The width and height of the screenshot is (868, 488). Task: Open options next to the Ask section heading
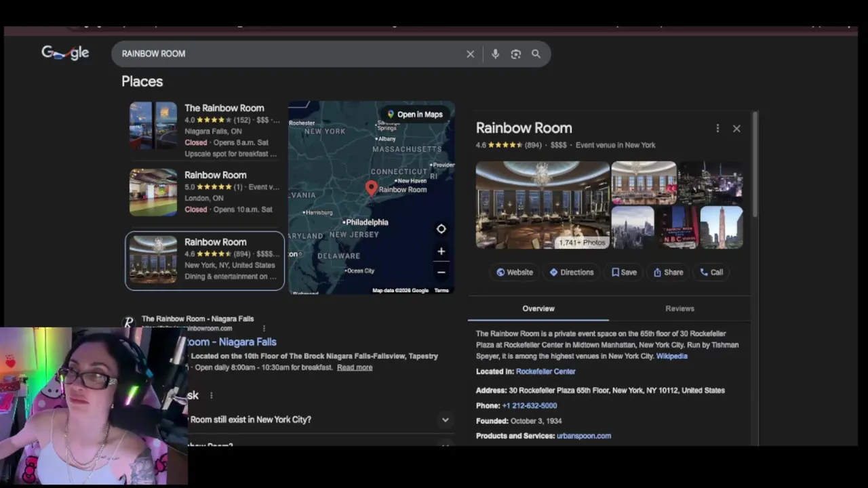211,395
